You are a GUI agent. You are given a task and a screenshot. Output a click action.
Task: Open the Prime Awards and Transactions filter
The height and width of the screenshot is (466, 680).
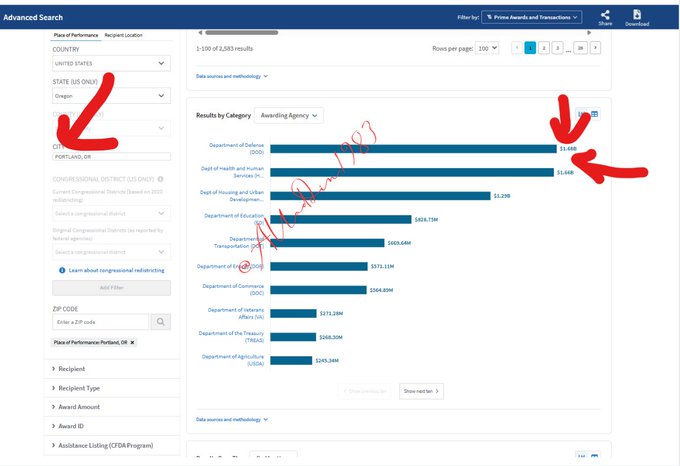click(532, 17)
